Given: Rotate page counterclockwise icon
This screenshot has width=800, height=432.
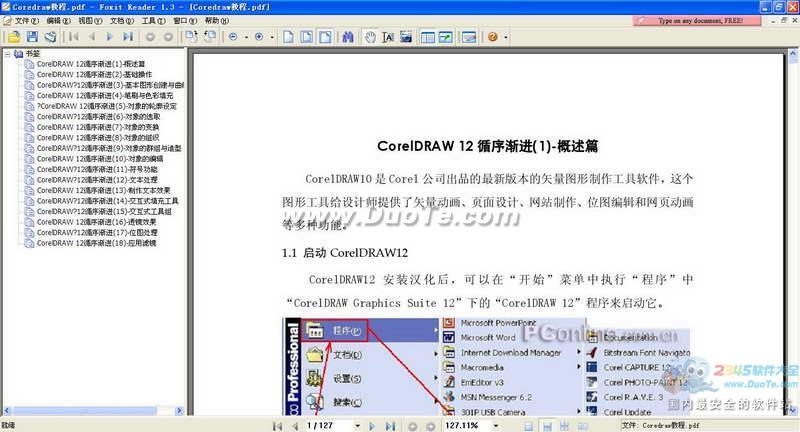Looking at the screenshot, I should (x=209, y=37).
